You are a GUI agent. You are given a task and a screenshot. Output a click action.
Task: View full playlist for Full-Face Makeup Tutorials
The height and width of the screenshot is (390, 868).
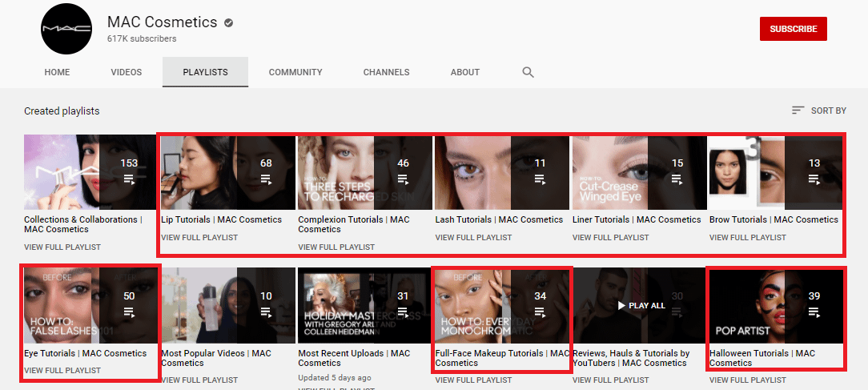(473, 380)
